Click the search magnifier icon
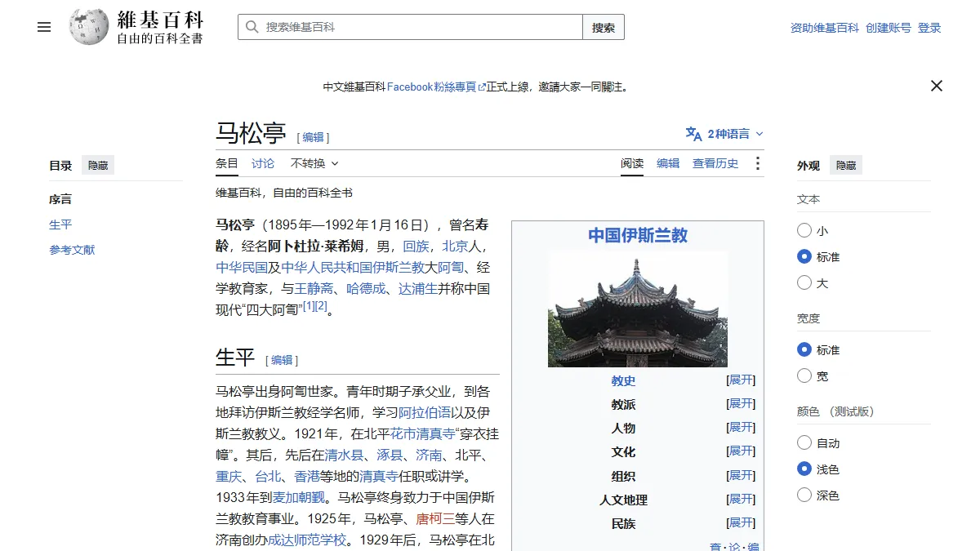Screen dimensions: 980x551 pos(252,27)
